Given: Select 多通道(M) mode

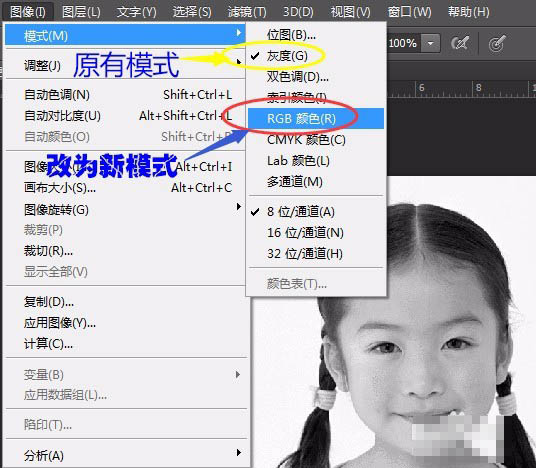Looking at the screenshot, I should (316, 182).
